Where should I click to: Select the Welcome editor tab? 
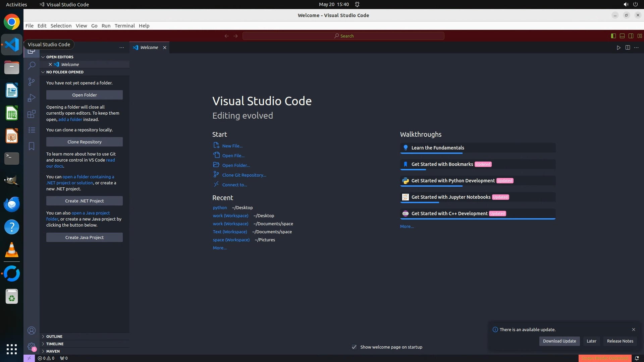pyautogui.click(x=149, y=48)
